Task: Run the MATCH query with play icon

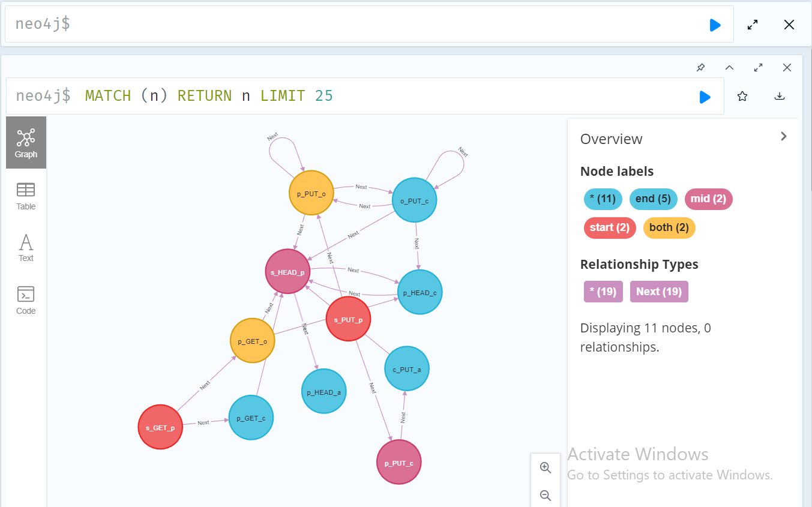Action: (x=705, y=97)
